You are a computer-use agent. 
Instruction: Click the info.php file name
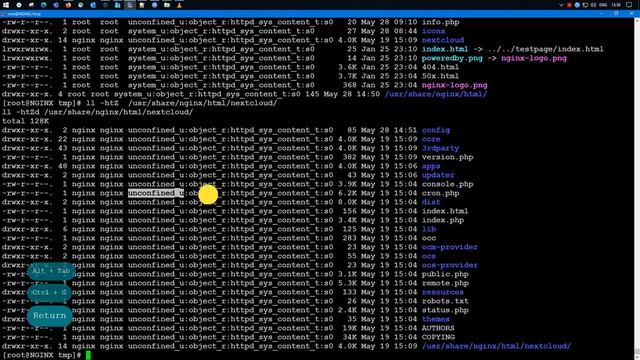click(440, 22)
